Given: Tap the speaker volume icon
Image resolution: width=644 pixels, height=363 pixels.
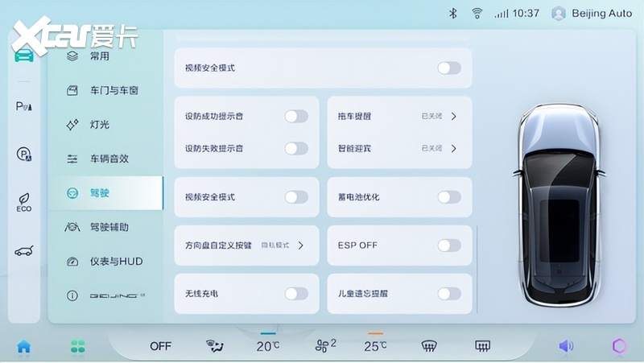Looking at the screenshot, I should (x=566, y=346).
